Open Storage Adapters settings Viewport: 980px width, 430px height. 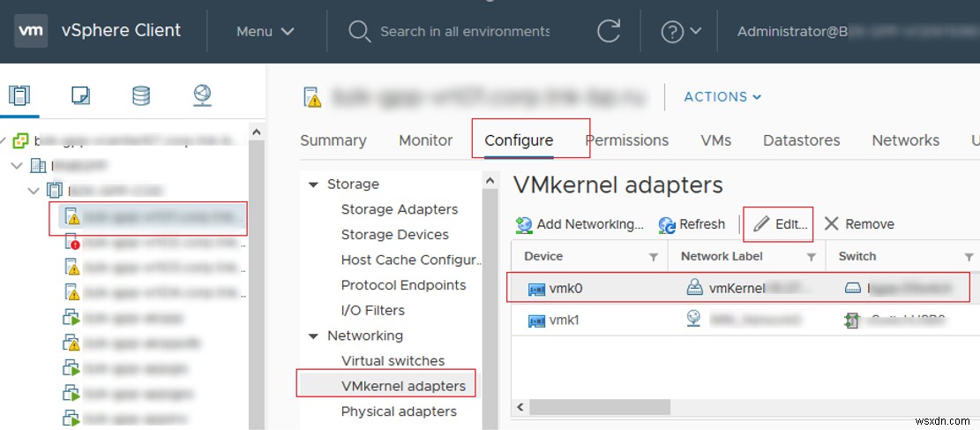[x=400, y=209]
